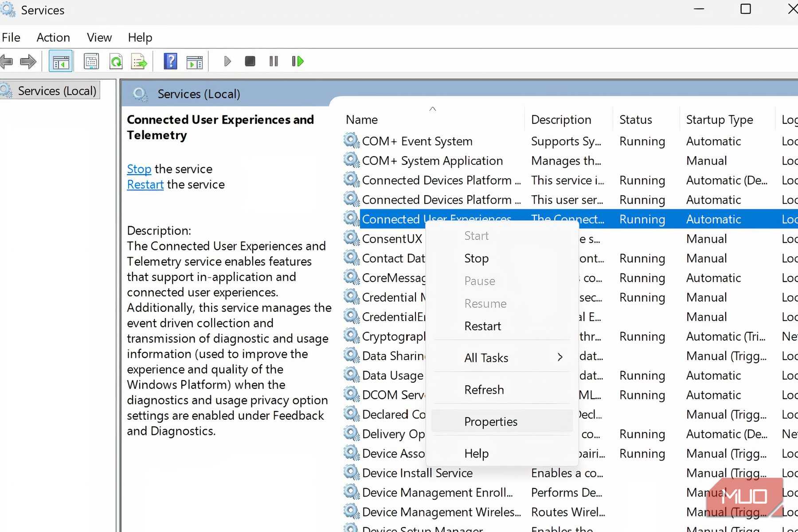Open the Help toolbar icon with question mark
The height and width of the screenshot is (532, 798).
[x=171, y=61]
